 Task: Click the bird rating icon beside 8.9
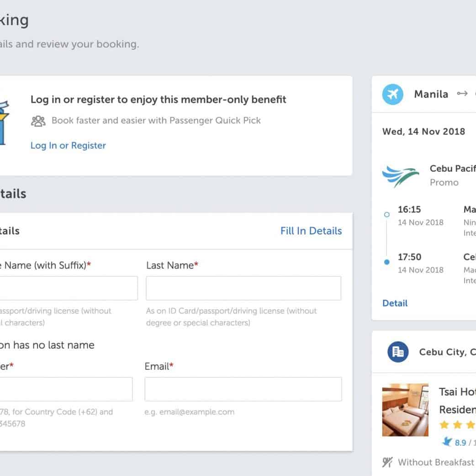point(447,442)
